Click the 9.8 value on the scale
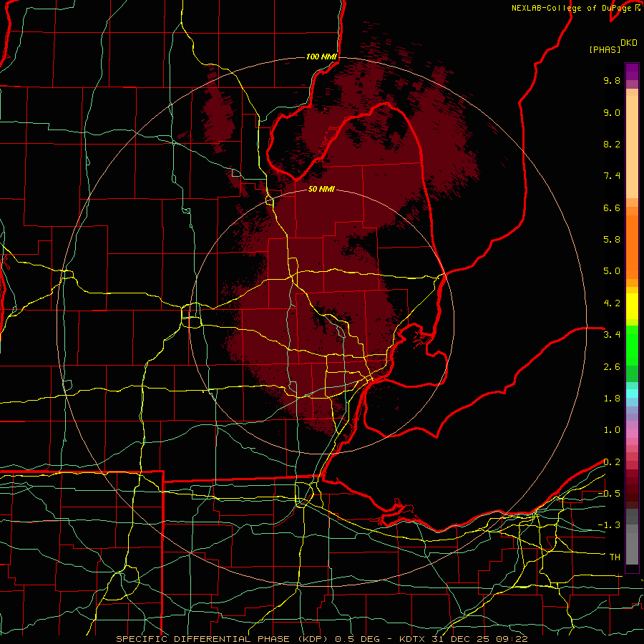The width and height of the screenshot is (644, 644). (x=612, y=80)
